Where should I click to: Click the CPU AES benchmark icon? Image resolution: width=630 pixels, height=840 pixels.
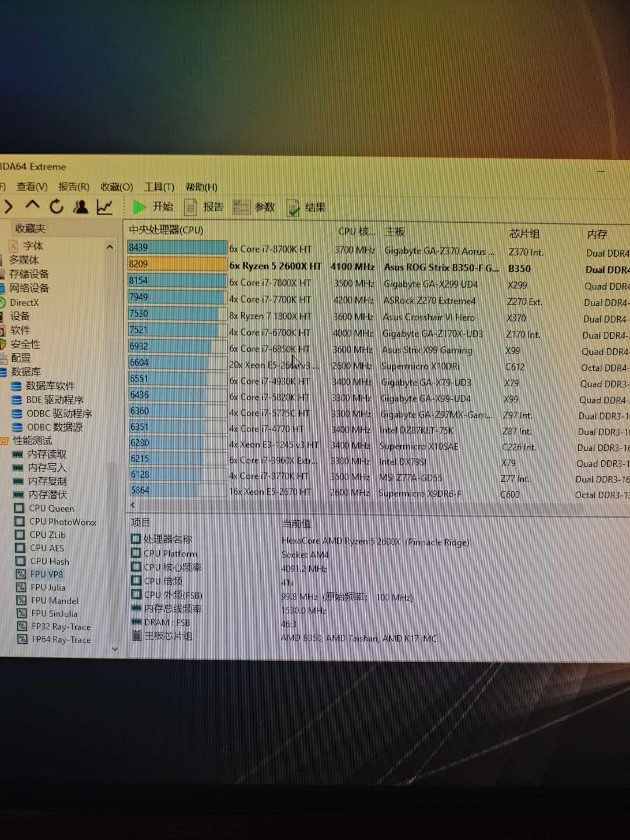pyautogui.click(x=20, y=548)
